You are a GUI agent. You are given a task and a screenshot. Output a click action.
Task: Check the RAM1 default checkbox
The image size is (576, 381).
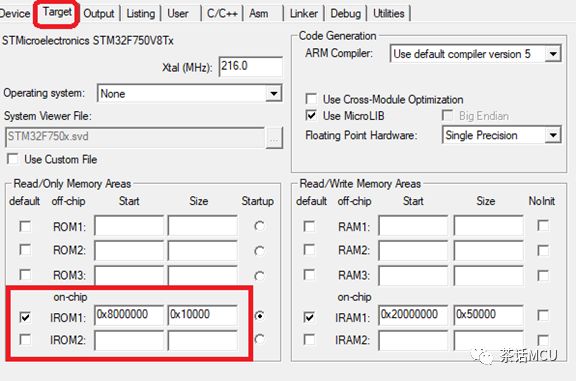coord(309,226)
